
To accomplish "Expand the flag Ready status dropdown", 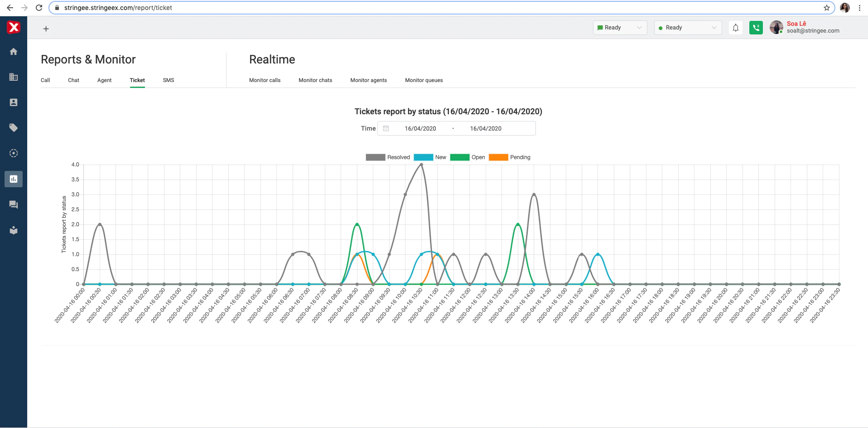I will [x=620, y=28].
